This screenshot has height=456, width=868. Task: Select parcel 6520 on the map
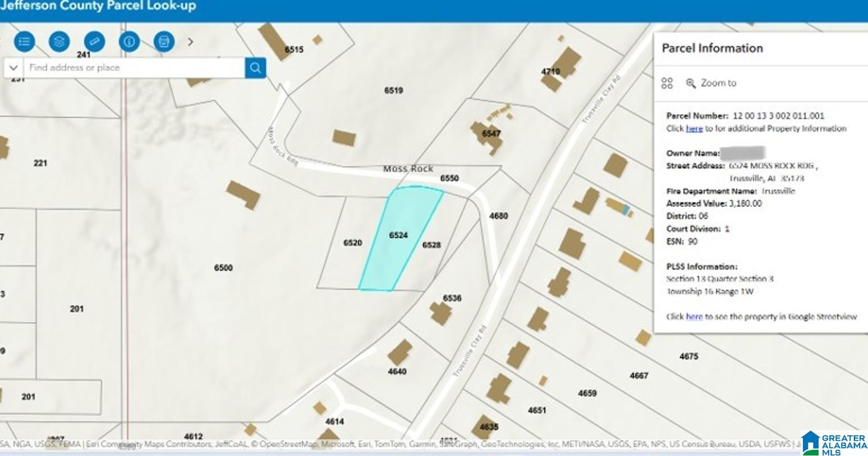[x=352, y=243]
